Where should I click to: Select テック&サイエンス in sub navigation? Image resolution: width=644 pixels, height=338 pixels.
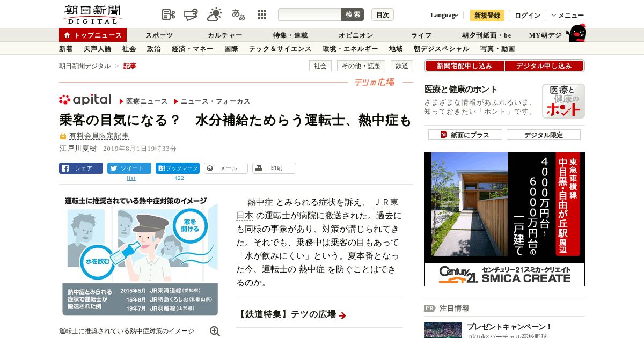tap(280, 49)
